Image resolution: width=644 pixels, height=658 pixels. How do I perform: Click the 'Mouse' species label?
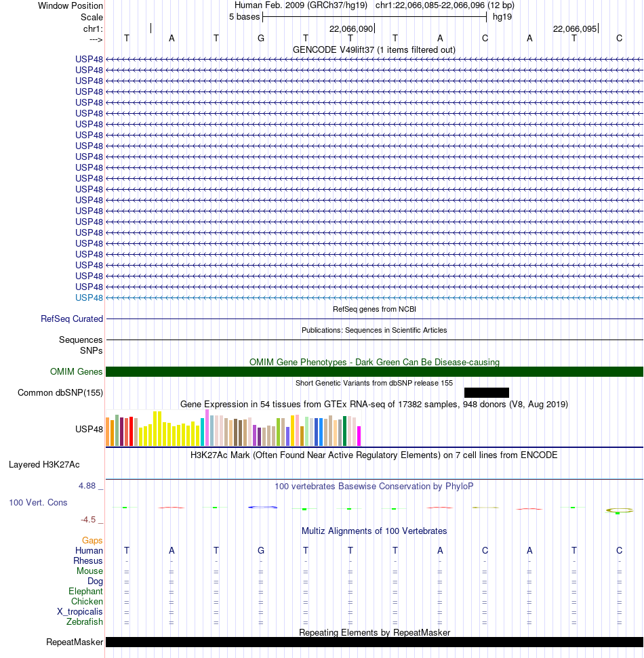(x=90, y=571)
